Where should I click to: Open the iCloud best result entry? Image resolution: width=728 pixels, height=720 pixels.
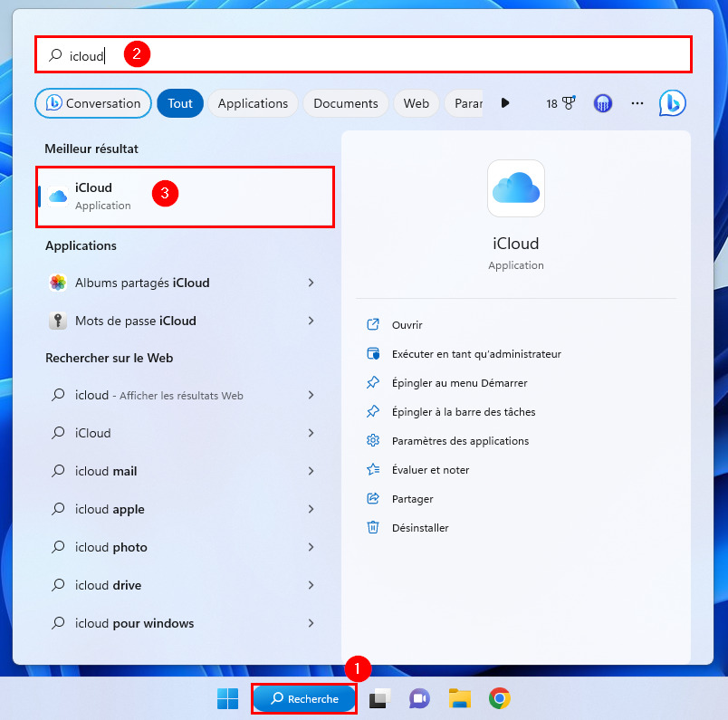click(186, 197)
